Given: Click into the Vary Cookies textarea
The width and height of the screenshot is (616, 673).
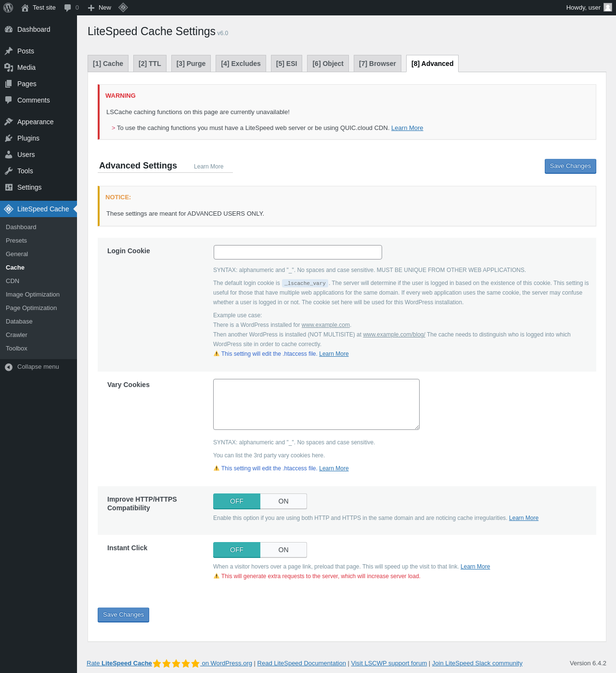Looking at the screenshot, I should pyautogui.click(x=316, y=404).
